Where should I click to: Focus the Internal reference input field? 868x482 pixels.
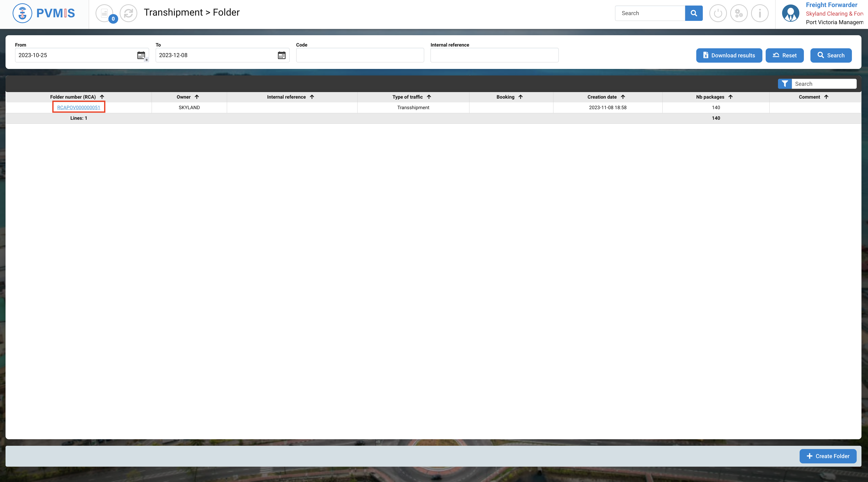point(494,55)
